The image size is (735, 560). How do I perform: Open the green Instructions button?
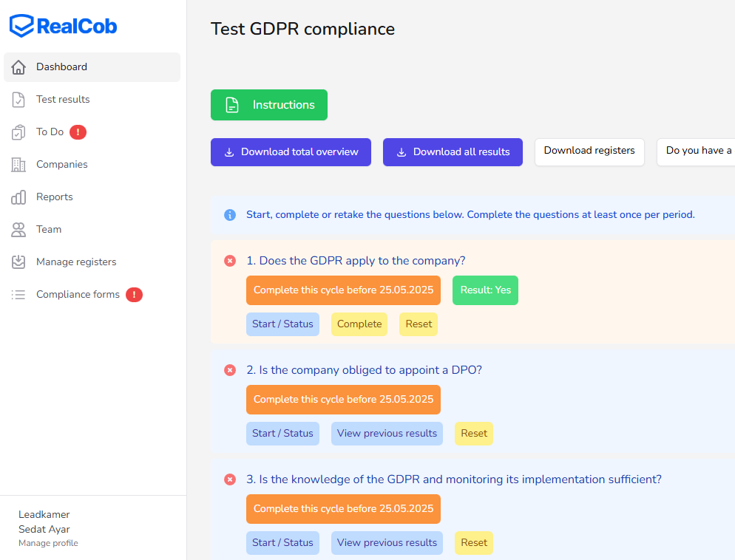point(269,105)
